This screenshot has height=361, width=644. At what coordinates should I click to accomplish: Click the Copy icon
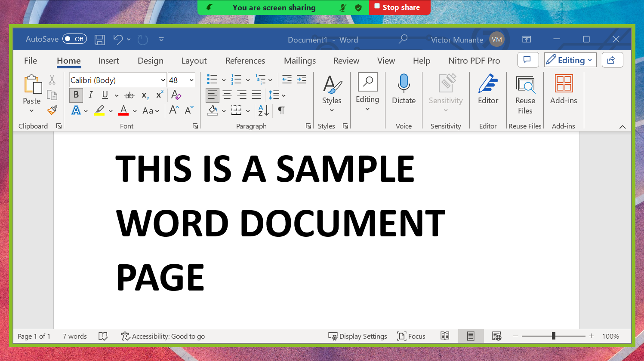coord(52,95)
